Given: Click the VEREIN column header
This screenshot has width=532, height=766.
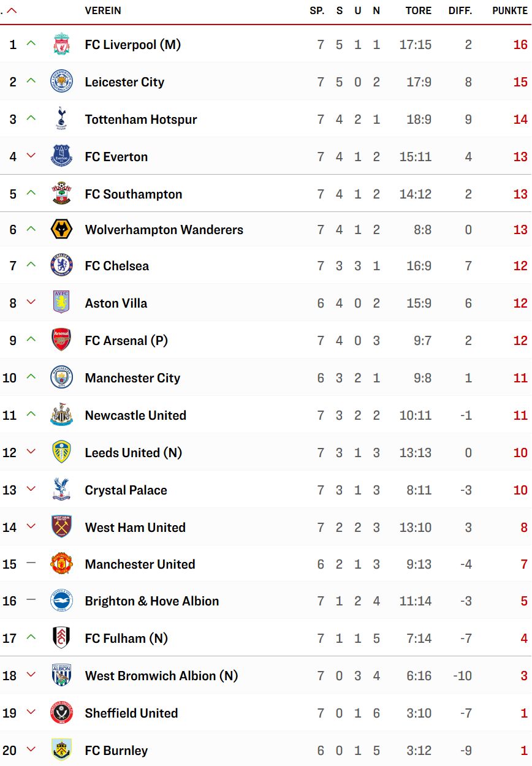Looking at the screenshot, I should [103, 10].
